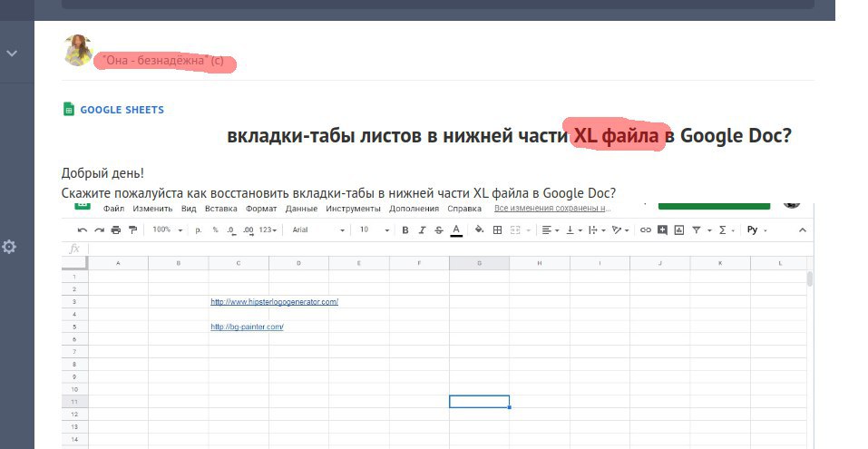Open the Файл menu
The image size is (868, 449).
click(x=113, y=209)
